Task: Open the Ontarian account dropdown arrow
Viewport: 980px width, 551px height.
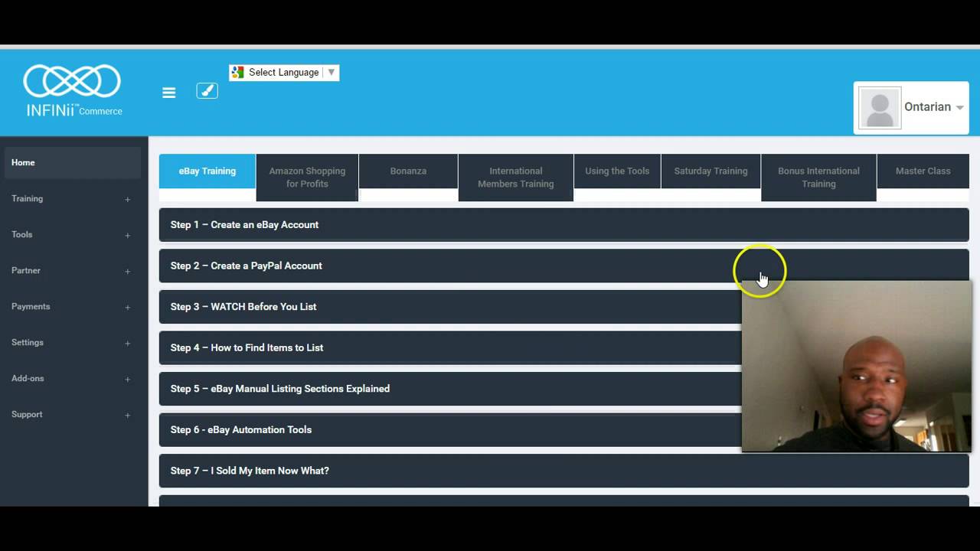Action: point(960,108)
